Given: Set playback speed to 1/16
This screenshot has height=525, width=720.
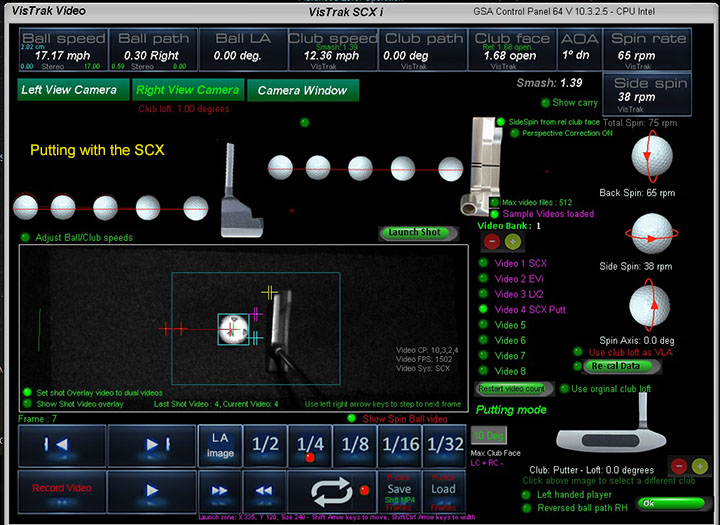Looking at the screenshot, I should (400, 445).
